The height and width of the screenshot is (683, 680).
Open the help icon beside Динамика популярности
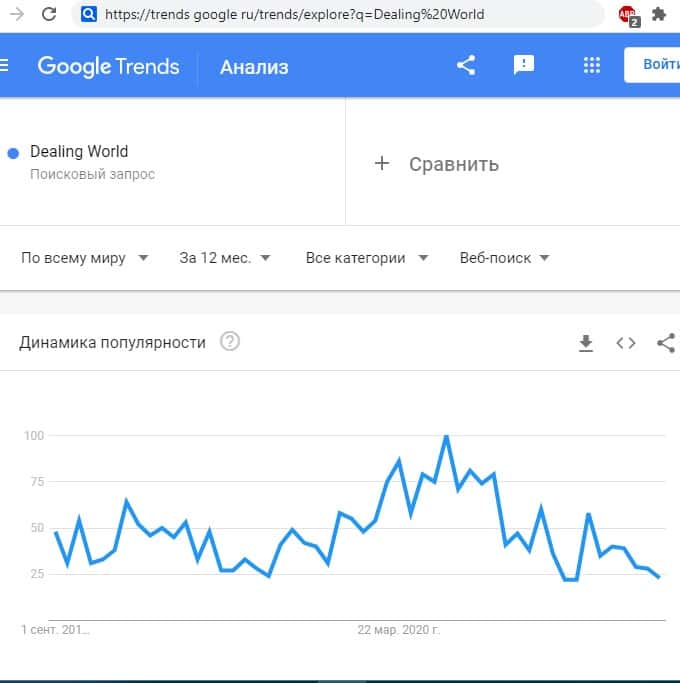pyautogui.click(x=230, y=342)
